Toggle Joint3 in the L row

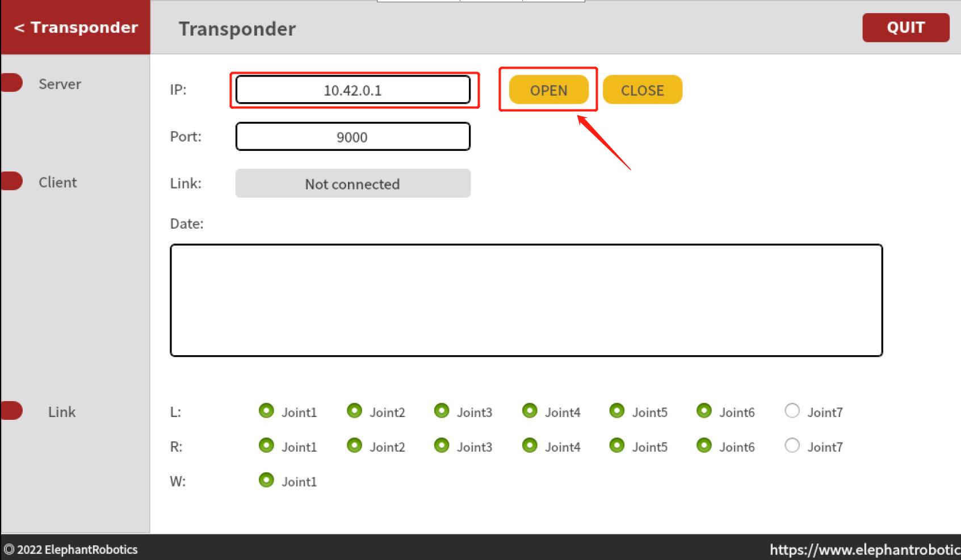tap(442, 411)
